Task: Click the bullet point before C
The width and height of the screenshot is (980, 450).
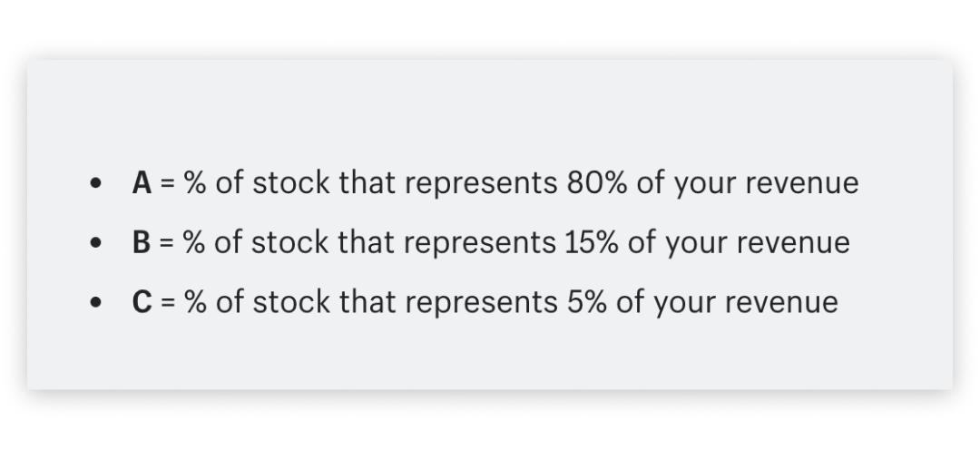Action: tap(95, 302)
